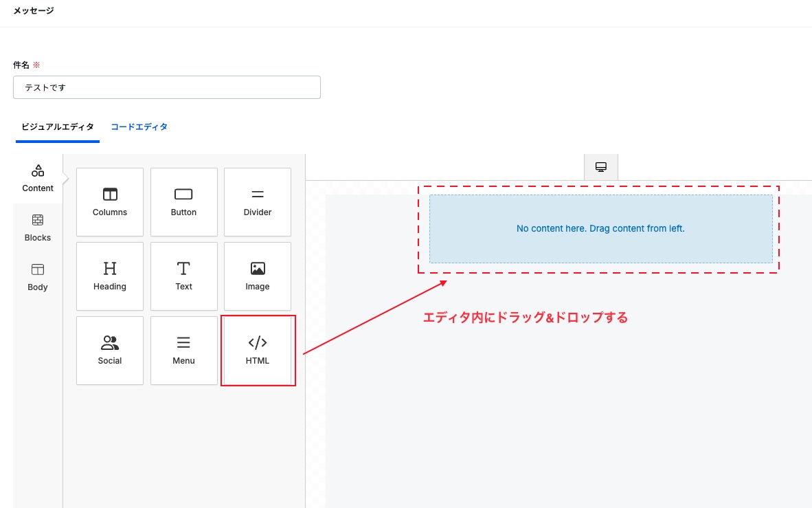
Task: Select the Image content block
Action: point(258,276)
